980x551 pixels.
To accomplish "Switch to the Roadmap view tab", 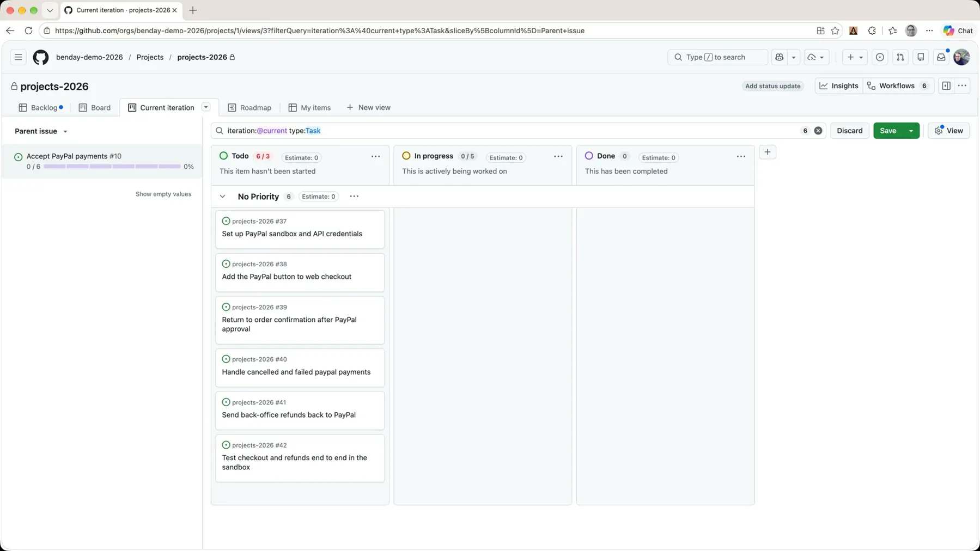I will 249,108.
